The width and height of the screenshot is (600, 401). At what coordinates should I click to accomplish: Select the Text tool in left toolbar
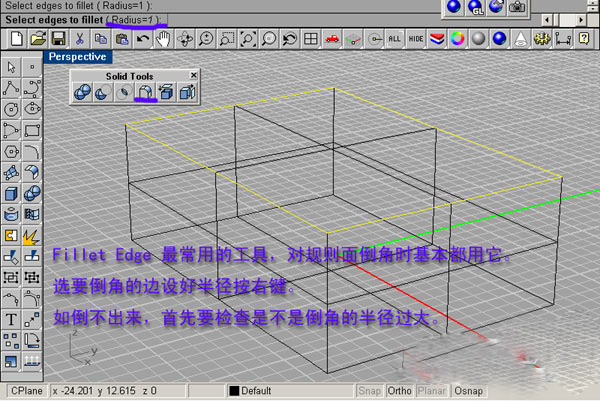coord(11,319)
